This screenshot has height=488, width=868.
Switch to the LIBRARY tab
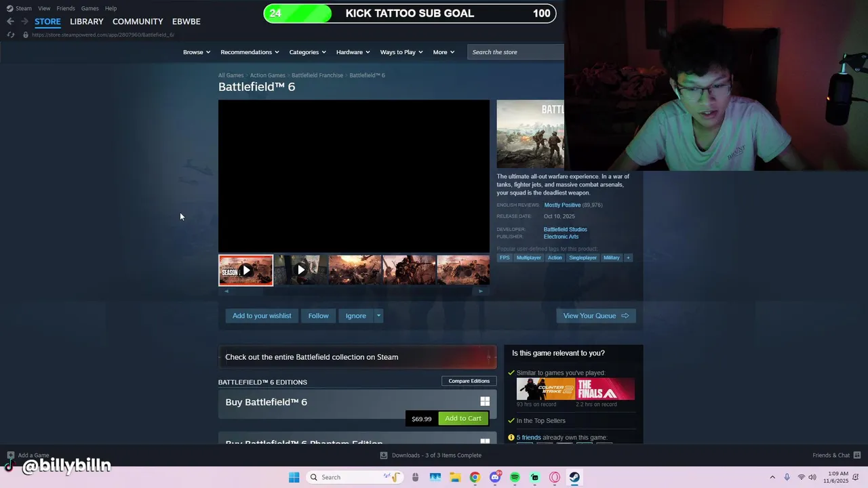click(x=87, y=22)
